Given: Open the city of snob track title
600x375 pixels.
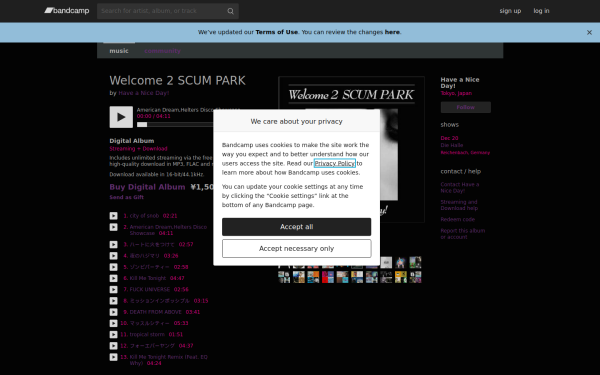Looking at the screenshot, I should coord(144,216).
